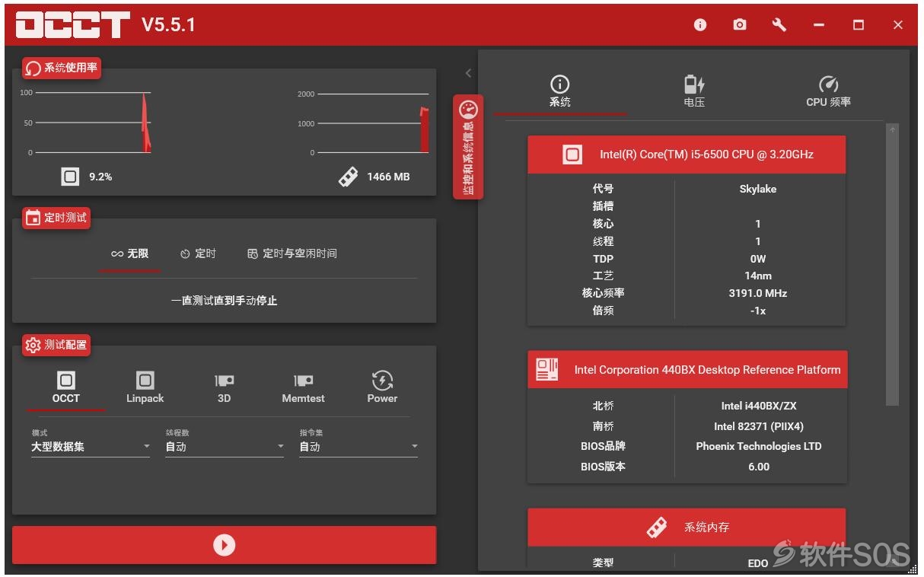
Task: Click the 440BX Desktop Reference Platform title
Action: point(707,370)
